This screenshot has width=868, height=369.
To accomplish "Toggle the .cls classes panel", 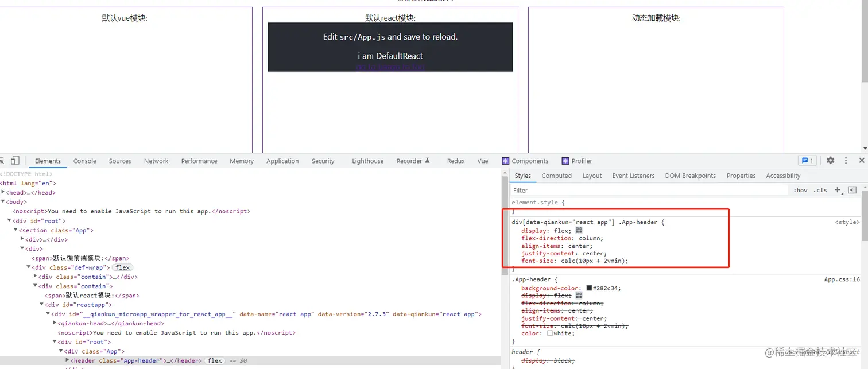I will click(820, 190).
